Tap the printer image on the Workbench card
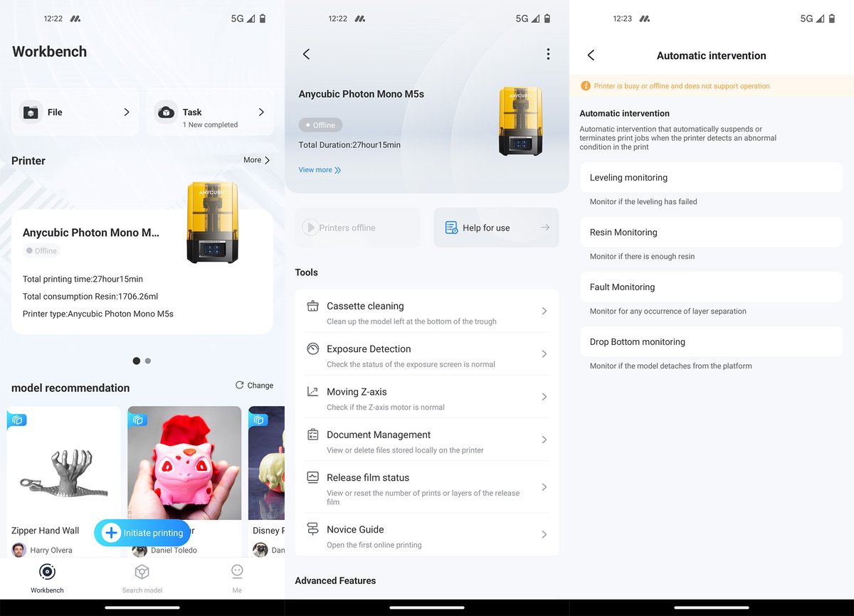The width and height of the screenshot is (854, 616). click(x=213, y=223)
